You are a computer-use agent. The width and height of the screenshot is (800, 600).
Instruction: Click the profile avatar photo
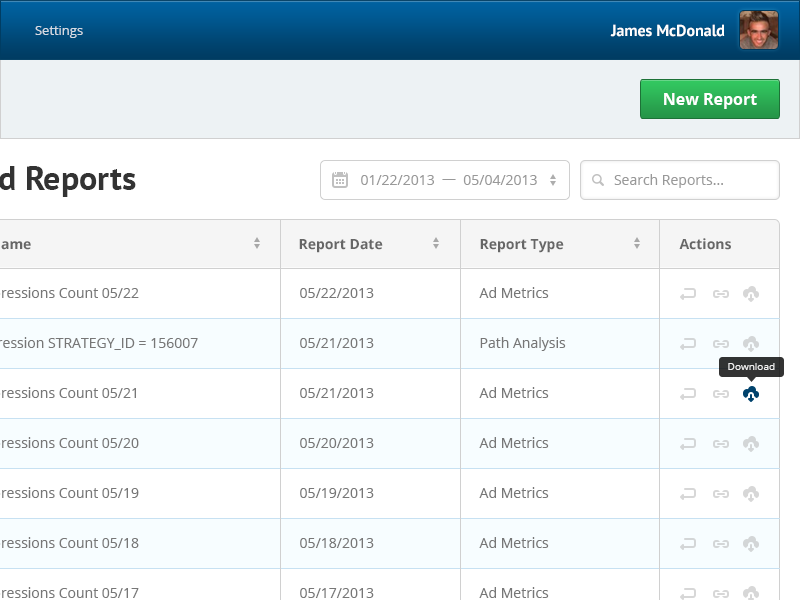click(x=759, y=30)
